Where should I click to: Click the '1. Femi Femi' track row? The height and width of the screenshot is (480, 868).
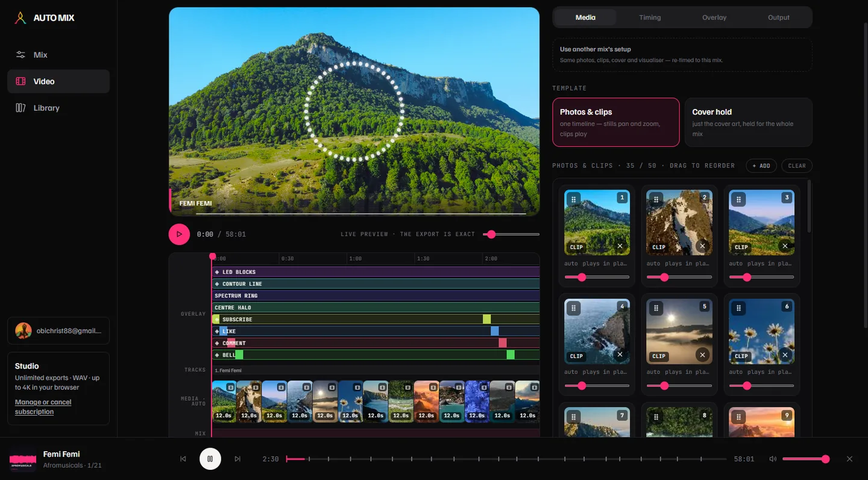pos(376,370)
